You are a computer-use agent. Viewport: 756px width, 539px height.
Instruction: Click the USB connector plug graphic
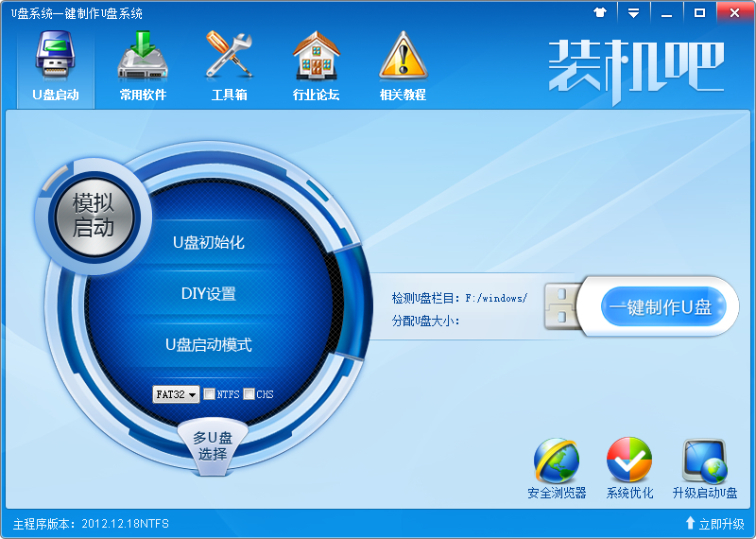(x=561, y=306)
